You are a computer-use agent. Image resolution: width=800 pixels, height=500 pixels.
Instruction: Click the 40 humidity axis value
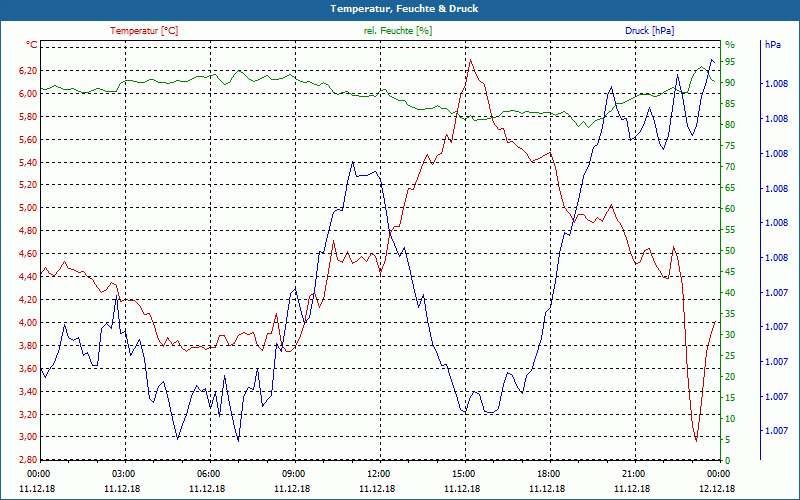(730, 293)
